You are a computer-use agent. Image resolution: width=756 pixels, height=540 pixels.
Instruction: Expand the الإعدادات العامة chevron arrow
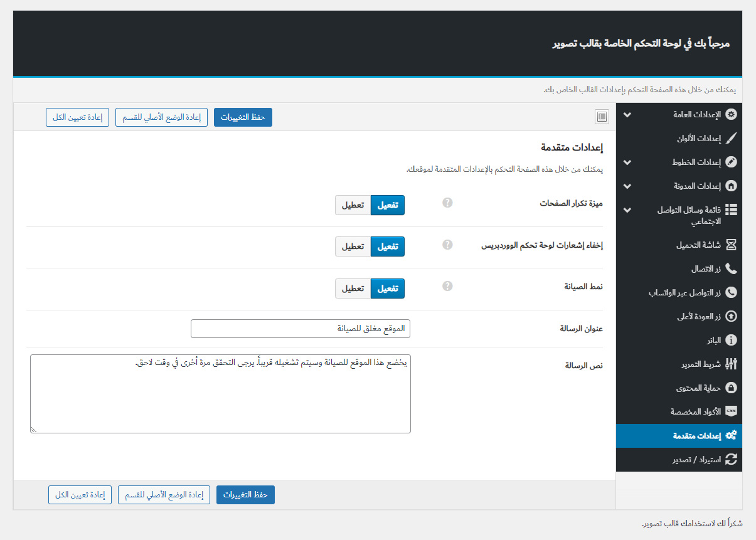tap(627, 115)
